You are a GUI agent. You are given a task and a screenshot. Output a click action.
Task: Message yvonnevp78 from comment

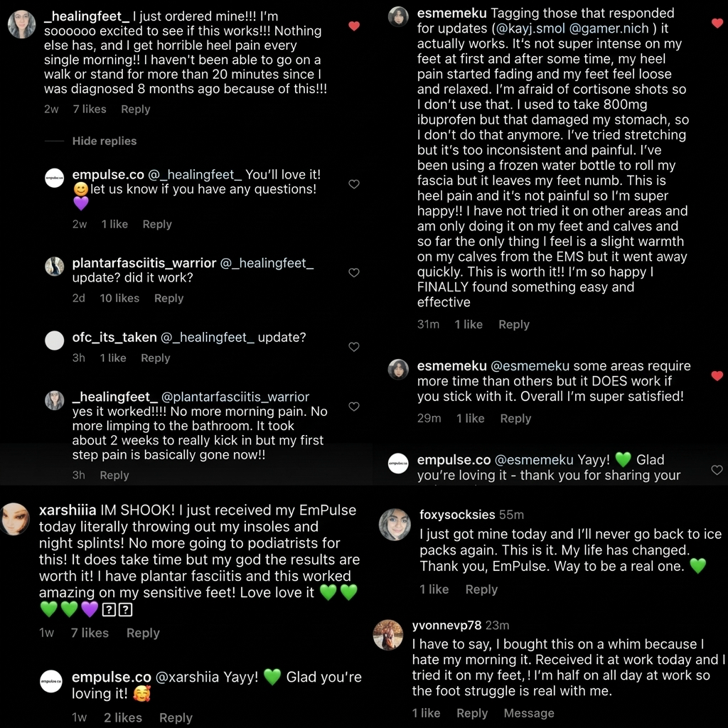pyautogui.click(x=529, y=713)
